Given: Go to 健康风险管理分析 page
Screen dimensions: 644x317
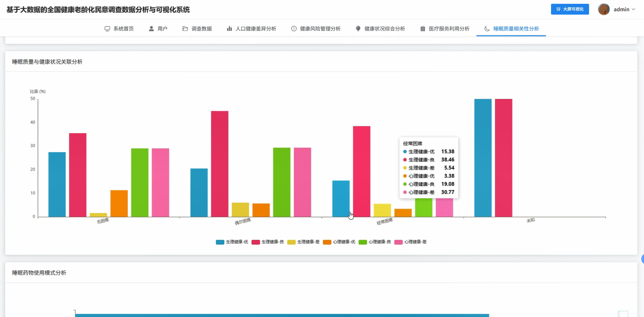Looking at the screenshot, I should 316,29.
